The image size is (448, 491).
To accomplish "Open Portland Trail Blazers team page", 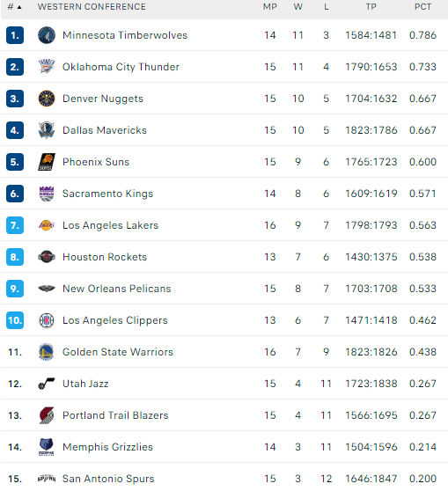I will tap(115, 415).
